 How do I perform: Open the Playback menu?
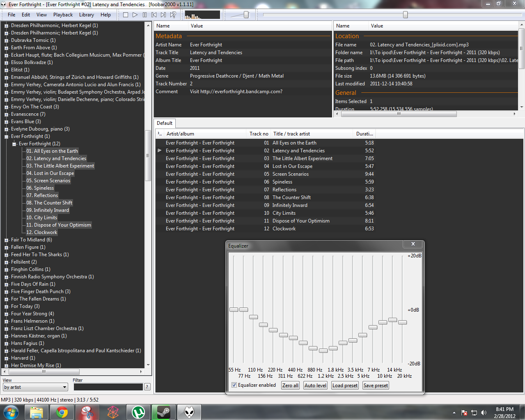63,15
